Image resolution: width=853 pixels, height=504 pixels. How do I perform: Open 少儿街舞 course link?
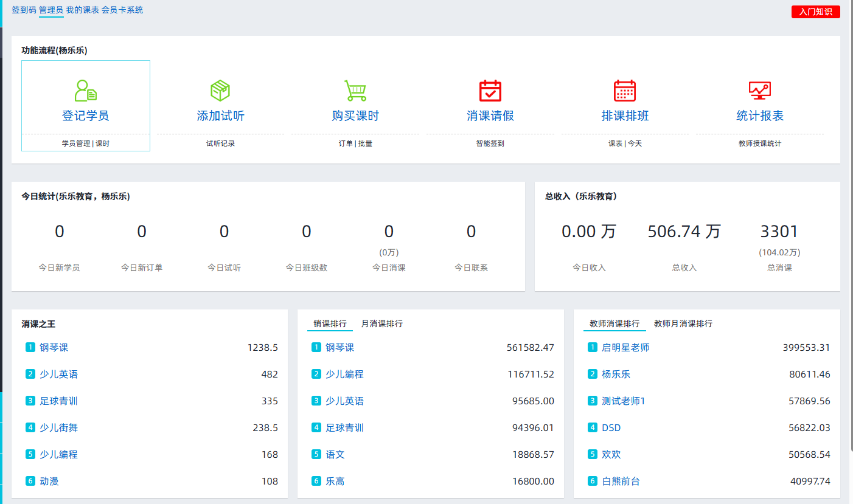59,427
